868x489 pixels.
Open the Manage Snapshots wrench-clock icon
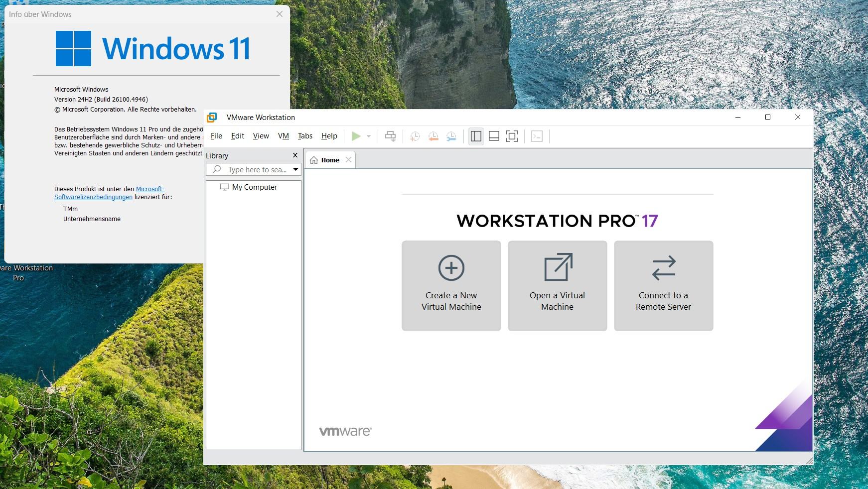451,136
